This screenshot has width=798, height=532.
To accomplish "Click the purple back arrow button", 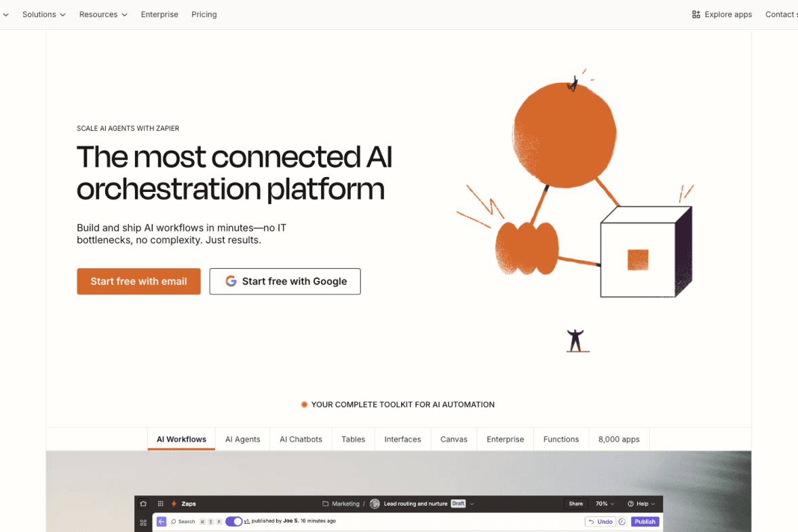I will click(161, 521).
